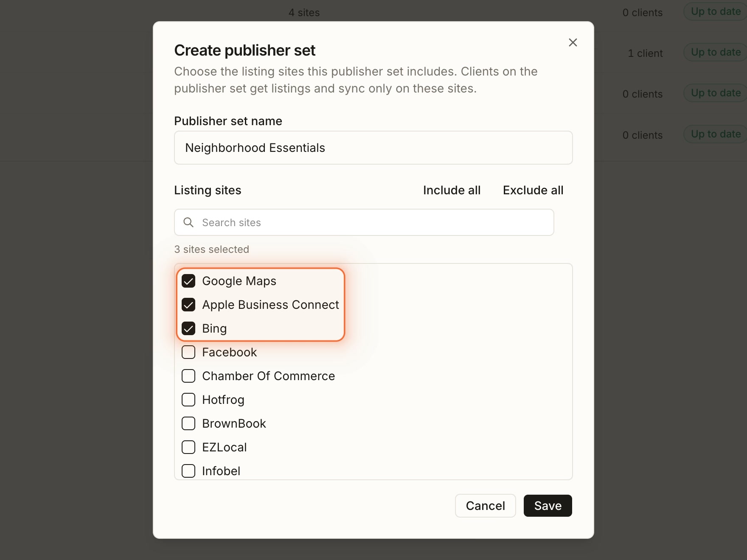The width and height of the screenshot is (747, 560).
Task: Uncheck Apple Business Connect
Action: 188,305
